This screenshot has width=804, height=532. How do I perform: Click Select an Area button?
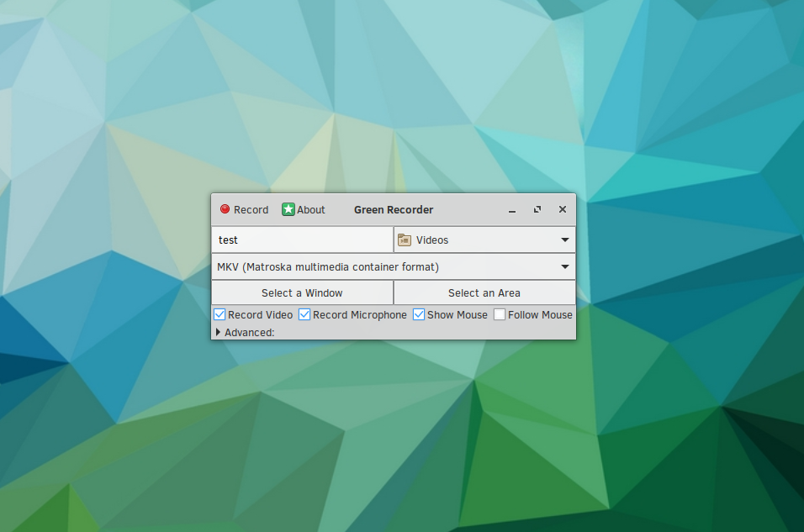pyautogui.click(x=484, y=293)
